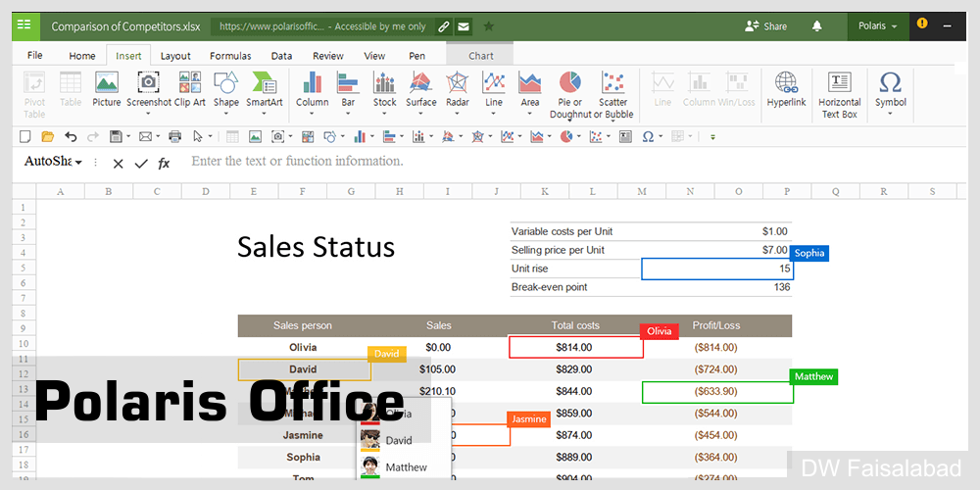Select the David sales person cell
The image size is (980, 490).
click(305, 369)
